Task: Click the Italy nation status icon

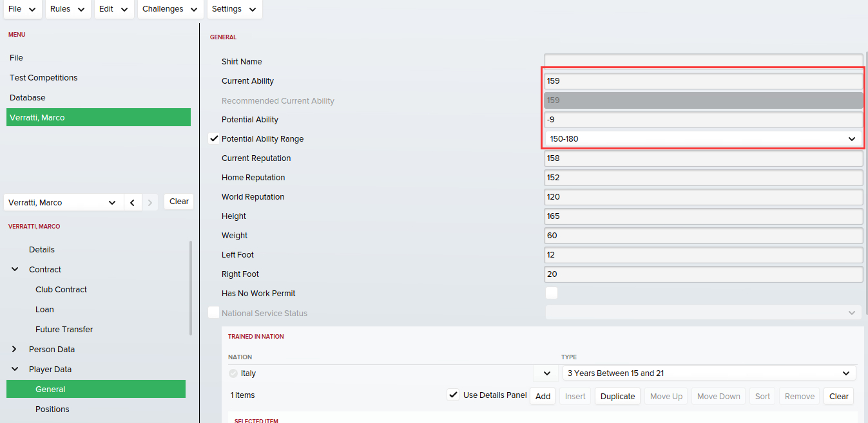Action: click(233, 373)
